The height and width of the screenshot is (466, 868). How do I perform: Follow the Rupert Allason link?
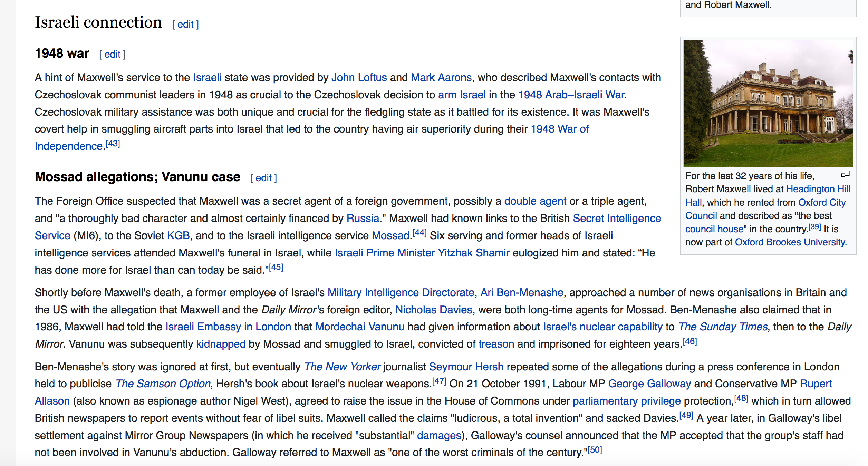click(x=816, y=384)
